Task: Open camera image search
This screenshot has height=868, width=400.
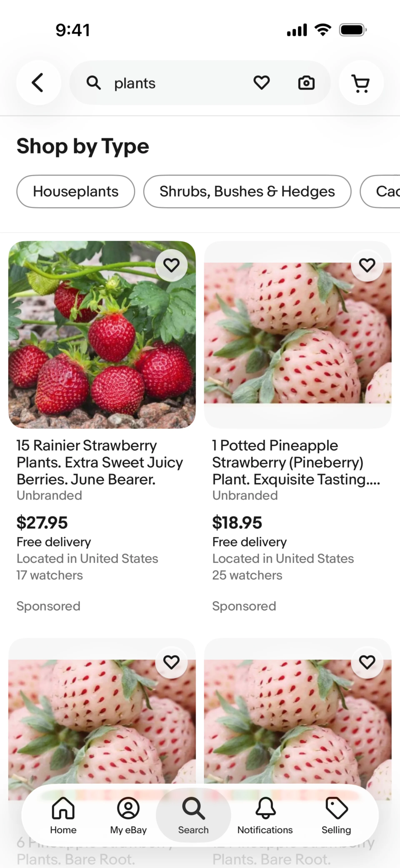Action: (x=306, y=83)
